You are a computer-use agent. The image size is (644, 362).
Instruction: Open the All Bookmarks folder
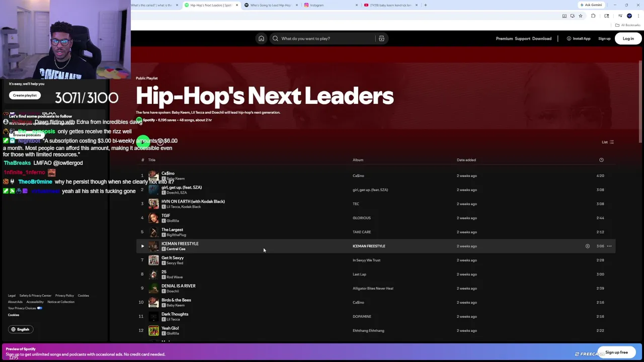click(628, 25)
